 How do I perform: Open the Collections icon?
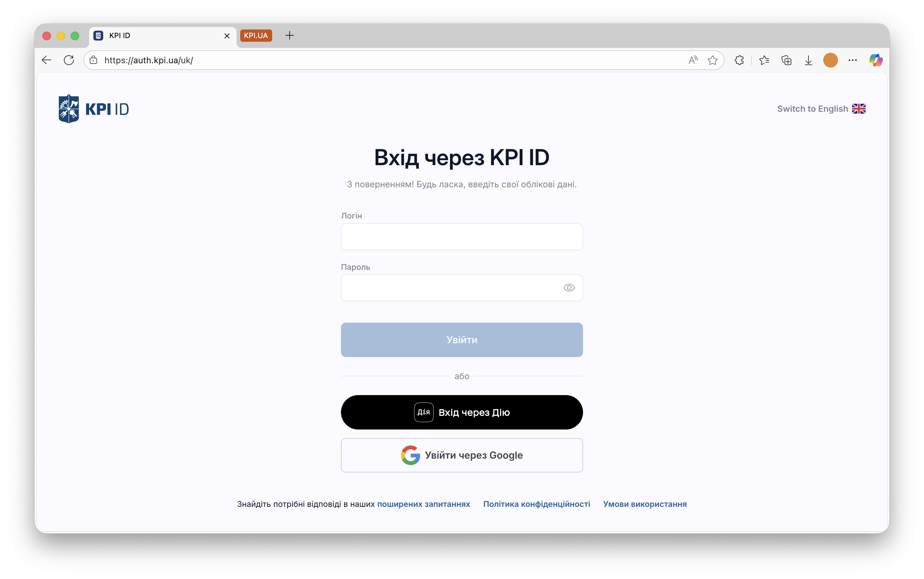click(786, 60)
